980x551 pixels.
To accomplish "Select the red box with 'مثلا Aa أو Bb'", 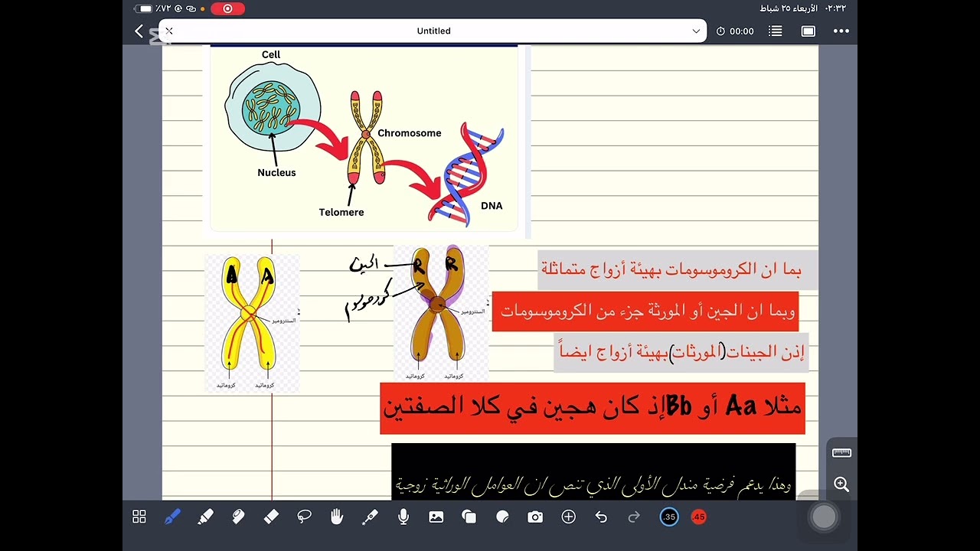I will 593,408.
